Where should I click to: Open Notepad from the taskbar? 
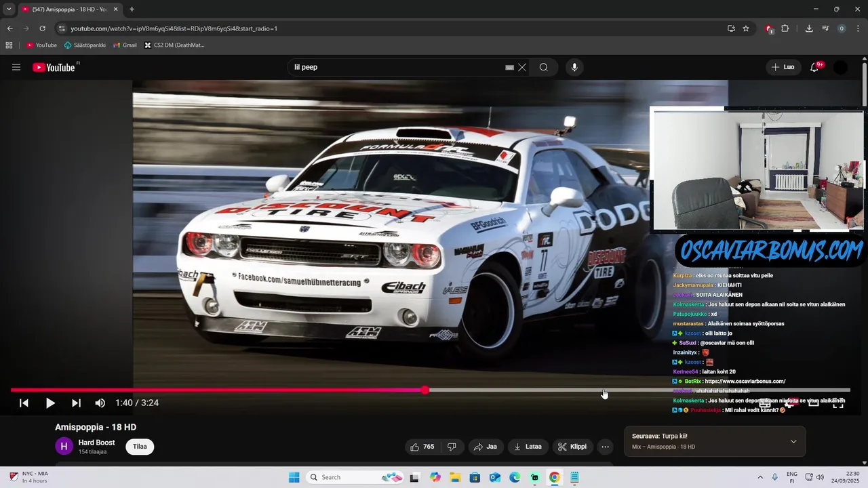point(574,477)
